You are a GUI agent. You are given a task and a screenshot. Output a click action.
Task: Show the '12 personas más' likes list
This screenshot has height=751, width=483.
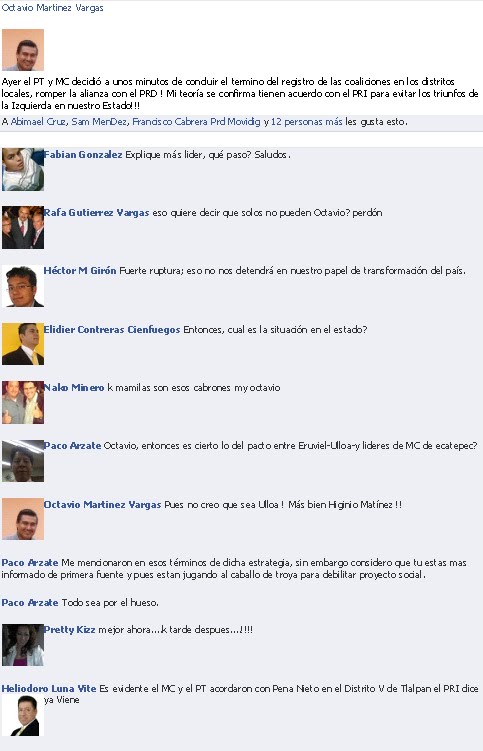coord(307,122)
